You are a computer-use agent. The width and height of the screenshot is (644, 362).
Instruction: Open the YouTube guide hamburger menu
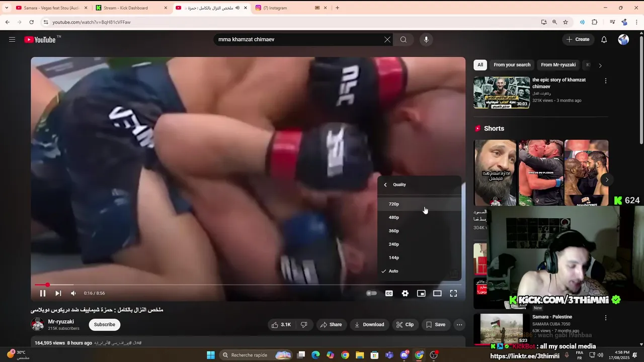[x=12, y=39]
